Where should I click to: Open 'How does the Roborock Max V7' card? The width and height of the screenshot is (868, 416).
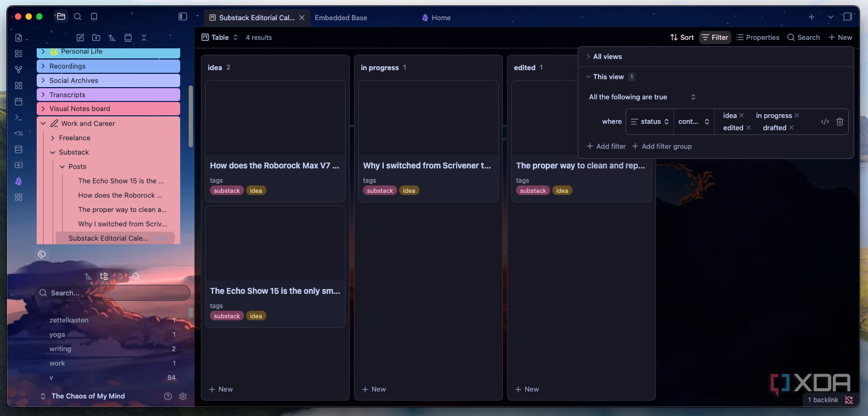tap(275, 141)
